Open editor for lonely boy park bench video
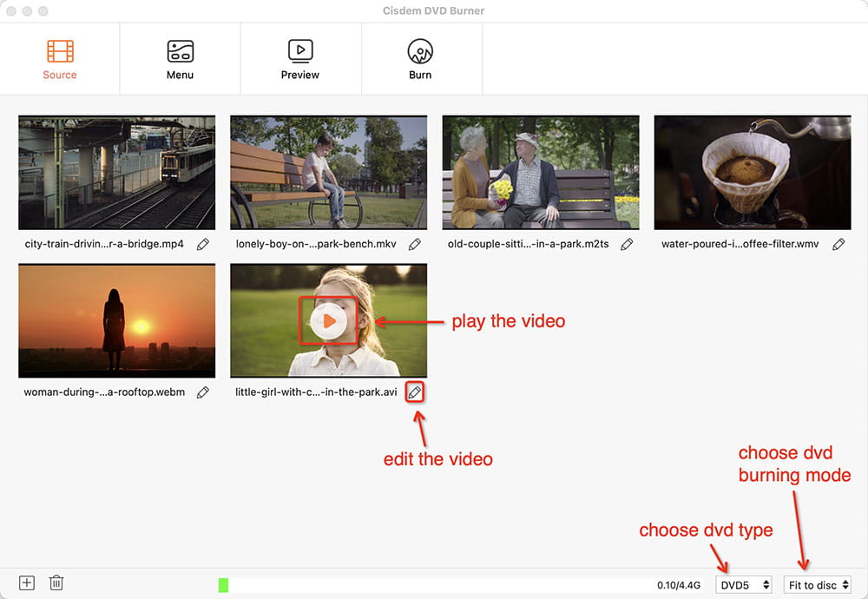Image resolution: width=868 pixels, height=599 pixels. tap(415, 244)
